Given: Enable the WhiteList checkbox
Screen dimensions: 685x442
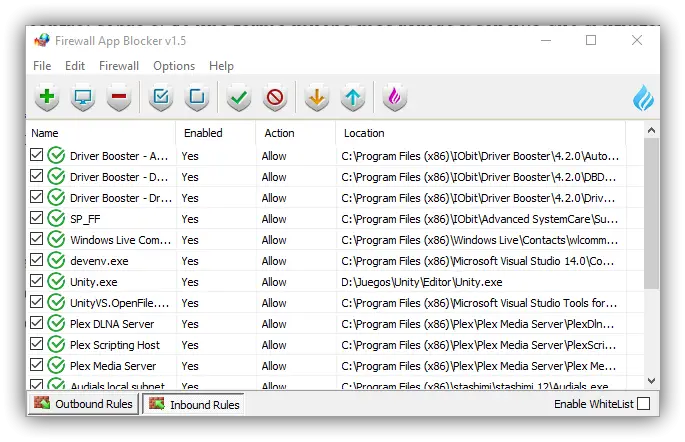Looking at the screenshot, I should coord(643,404).
